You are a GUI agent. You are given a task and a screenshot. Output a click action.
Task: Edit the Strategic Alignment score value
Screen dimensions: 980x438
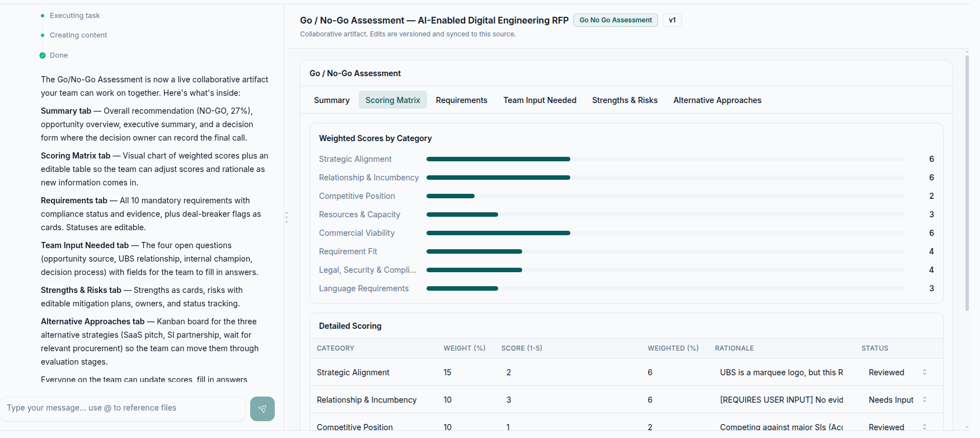point(509,372)
